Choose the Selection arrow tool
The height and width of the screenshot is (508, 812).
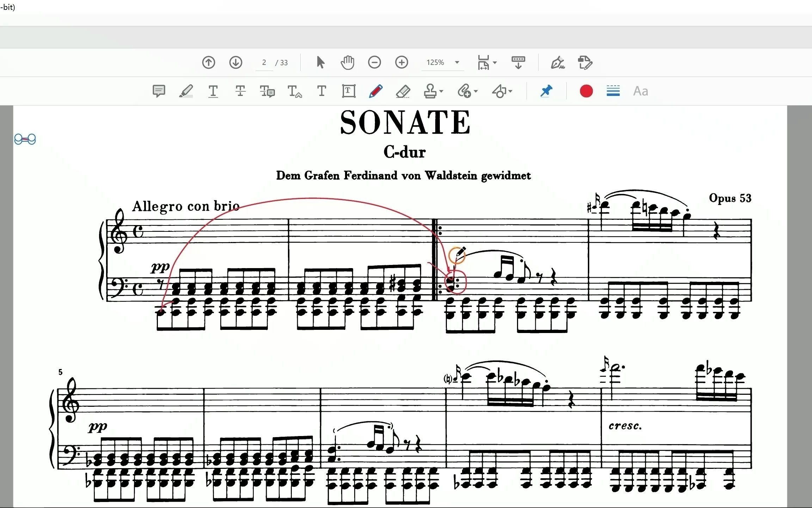[x=320, y=62]
